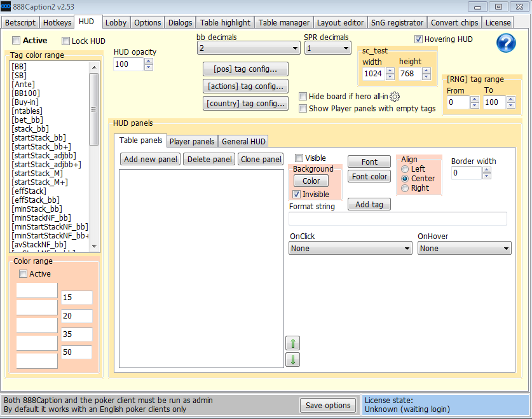532x419 pixels.
Task: Select [ntables] in tag list
Action: 27,111
